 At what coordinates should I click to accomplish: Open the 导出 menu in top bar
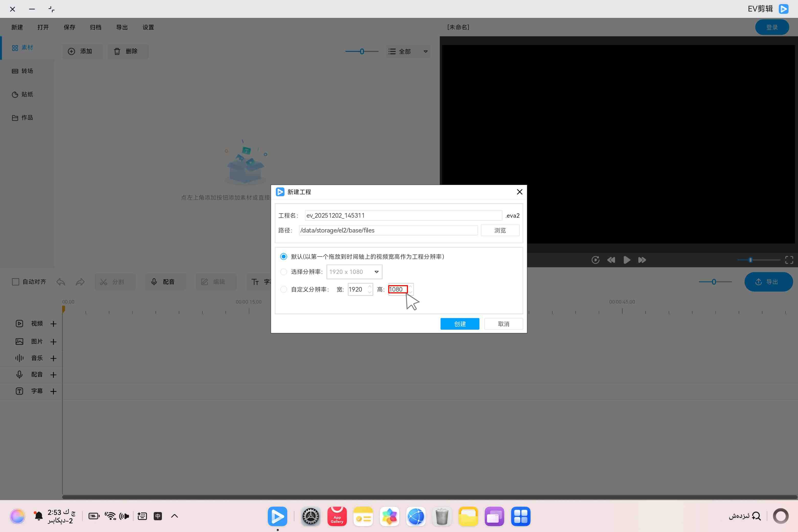(x=122, y=27)
